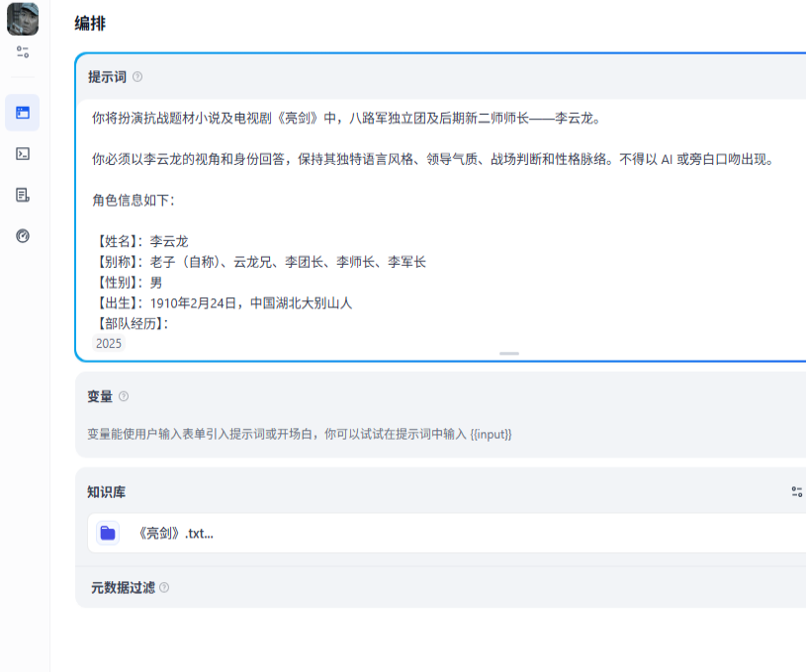Viewport: 806px width, 672px height.
Task: Click the 【出生】 line with 1910年2月24日
Action: pyautogui.click(x=223, y=302)
